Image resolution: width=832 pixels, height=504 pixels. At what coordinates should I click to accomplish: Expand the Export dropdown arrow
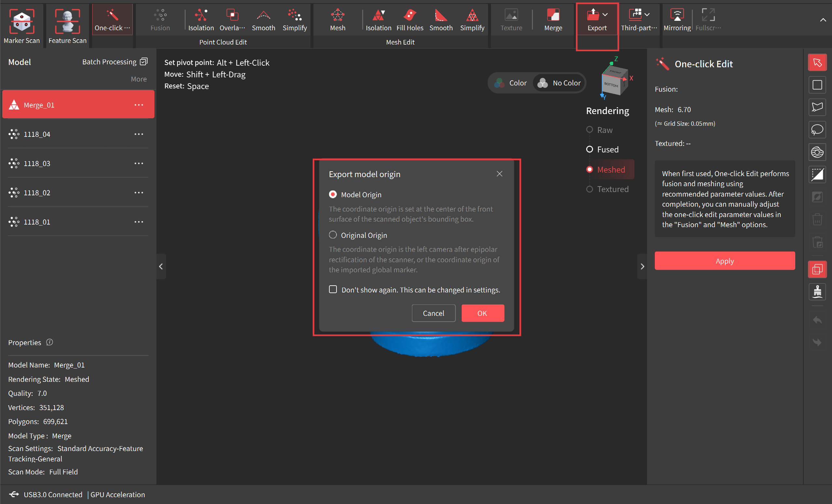click(605, 15)
